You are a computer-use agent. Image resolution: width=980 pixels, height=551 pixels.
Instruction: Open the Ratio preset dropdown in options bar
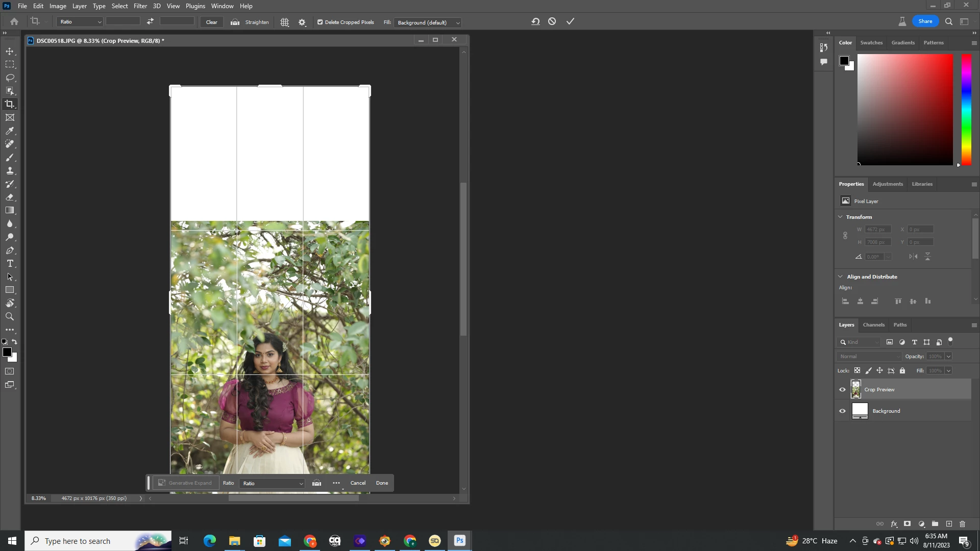(80, 22)
